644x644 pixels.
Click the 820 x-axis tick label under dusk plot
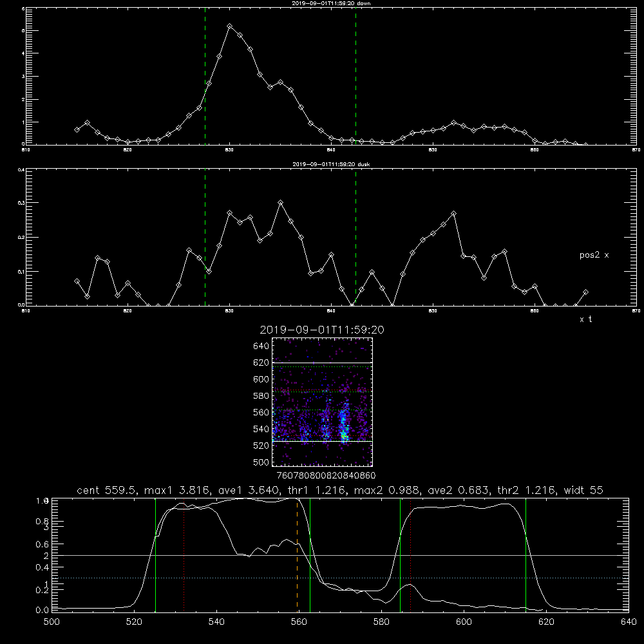point(128,311)
